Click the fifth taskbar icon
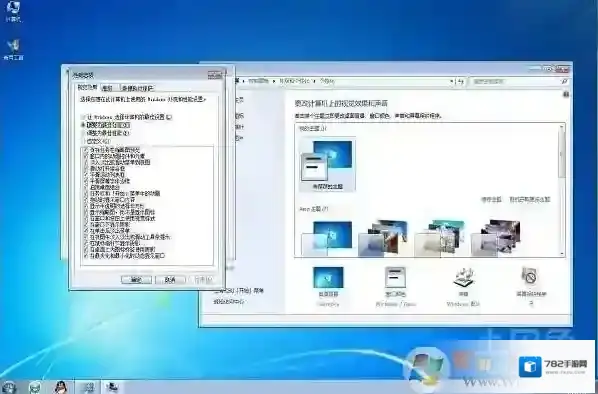The height and width of the screenshot is (394, 598). point(112,387)
